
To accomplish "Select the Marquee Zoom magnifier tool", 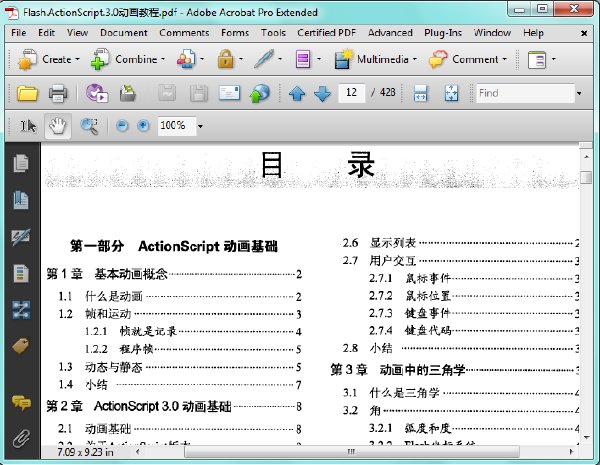I will click(x=89, y=126).
